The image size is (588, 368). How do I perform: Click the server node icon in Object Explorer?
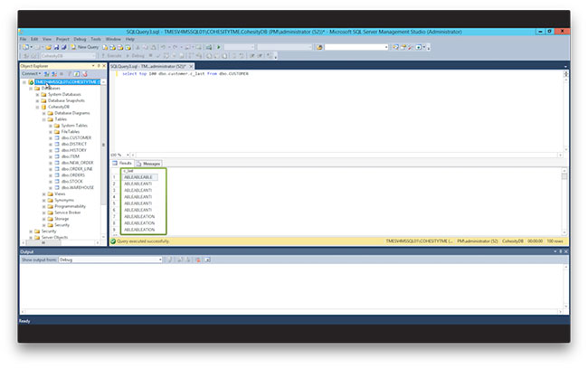pyautogui.click(x=32, y=81)
